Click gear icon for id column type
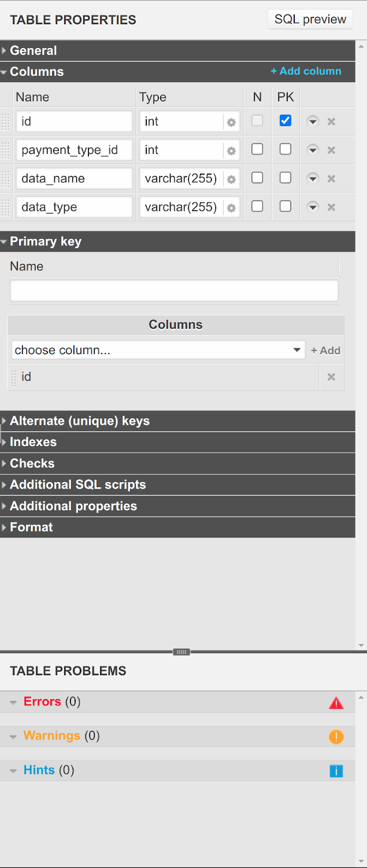The height and width of the screenshot is (868, 367). pyautogui.click(x=231, y=122)
